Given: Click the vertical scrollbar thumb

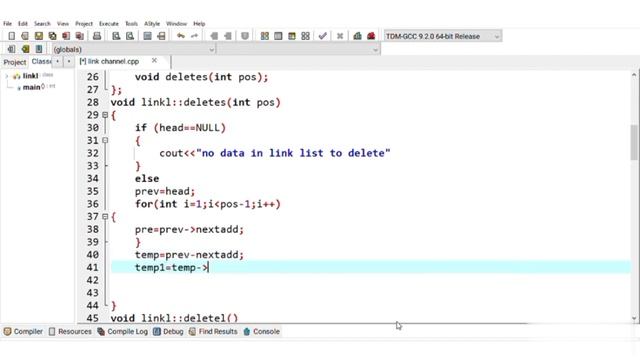Looking at the screenshot, I should pyautogui.click(x=634, y=143).
